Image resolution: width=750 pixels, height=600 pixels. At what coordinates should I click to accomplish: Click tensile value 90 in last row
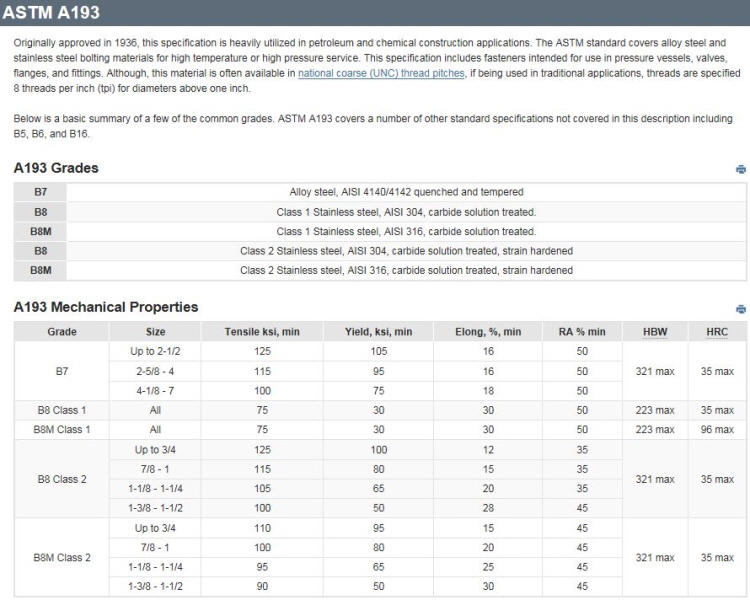[262, 587]
